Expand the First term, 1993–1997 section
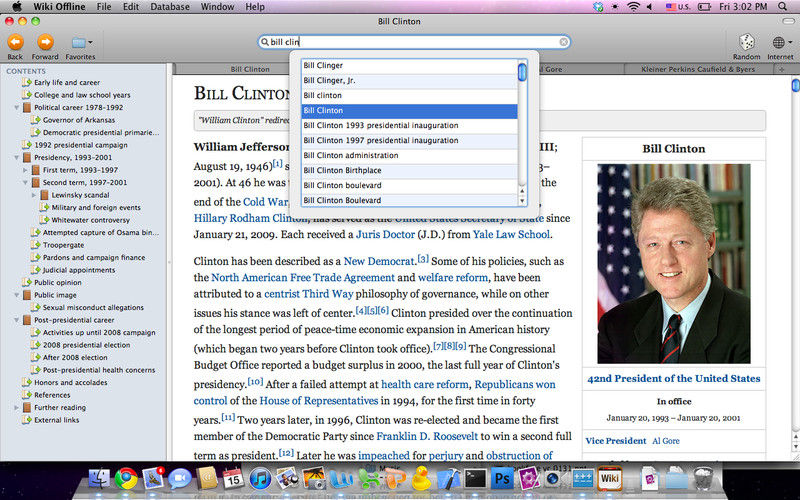The image size is (800, 500). point(25,170)
